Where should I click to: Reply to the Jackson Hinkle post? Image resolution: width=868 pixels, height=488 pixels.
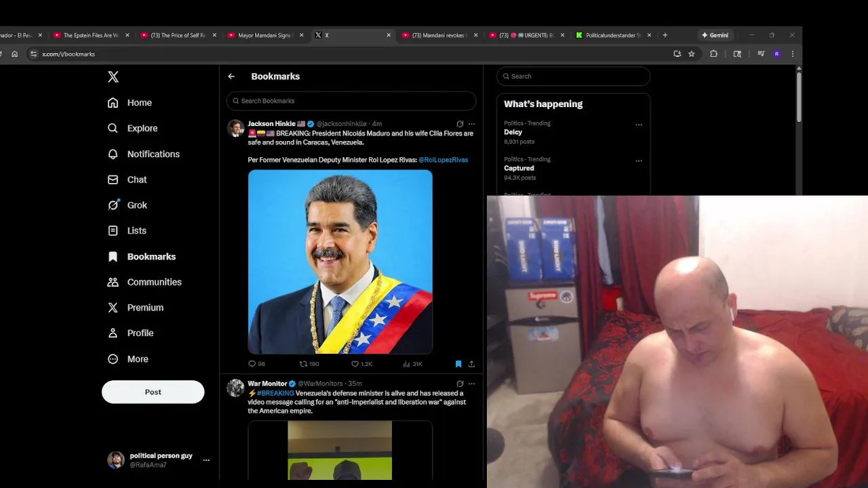[257, 364]
